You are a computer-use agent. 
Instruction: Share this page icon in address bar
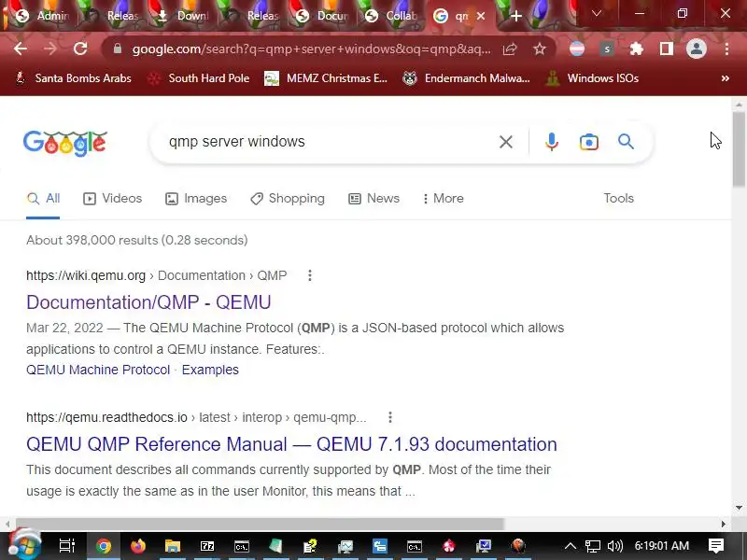510,49
